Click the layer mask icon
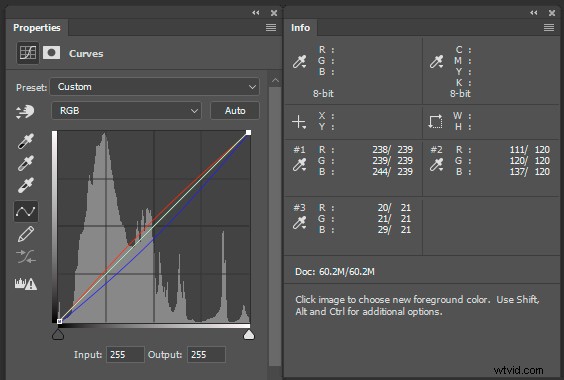The height and width of the screenshot is (380, 564). [51, 53]
